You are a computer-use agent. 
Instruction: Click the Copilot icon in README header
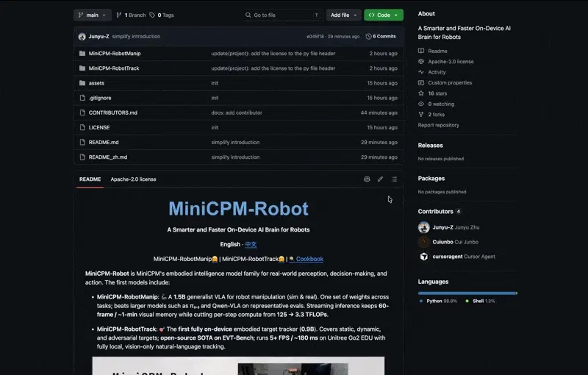[367, 179]
